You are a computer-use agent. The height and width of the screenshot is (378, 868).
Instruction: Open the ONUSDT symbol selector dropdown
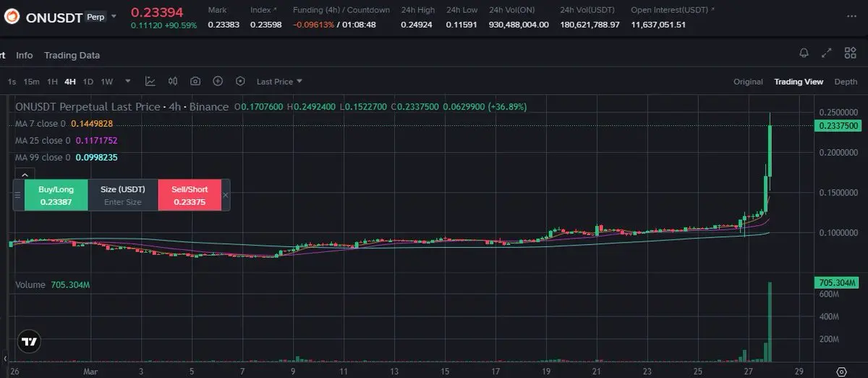pos(114,16)
